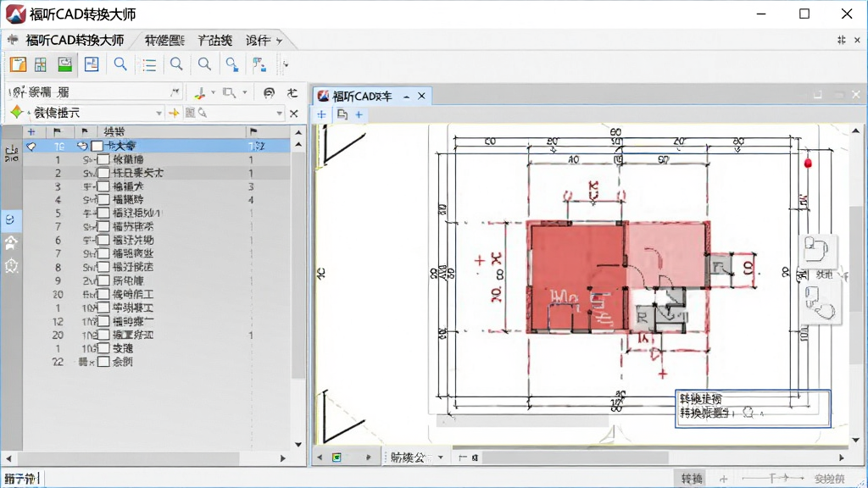Toggle checkbox in row numbered 3

(x=103, y=186)
